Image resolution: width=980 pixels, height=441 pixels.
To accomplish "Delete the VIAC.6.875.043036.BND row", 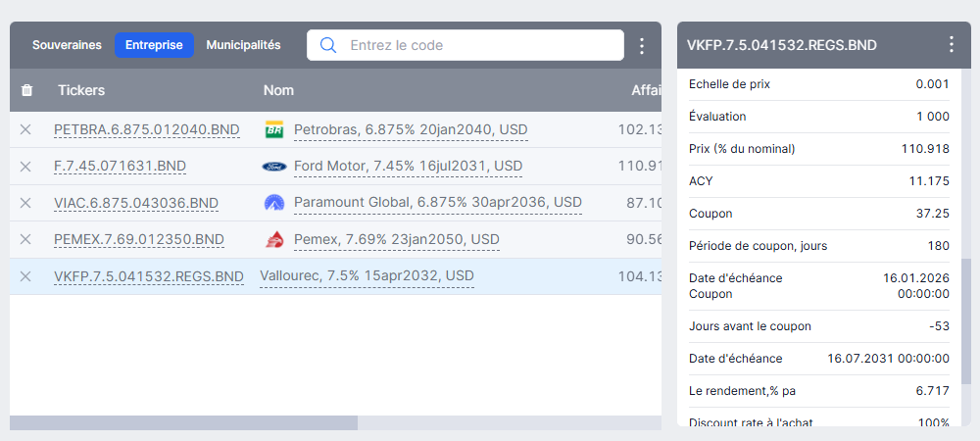I will [x=25, y=203].
